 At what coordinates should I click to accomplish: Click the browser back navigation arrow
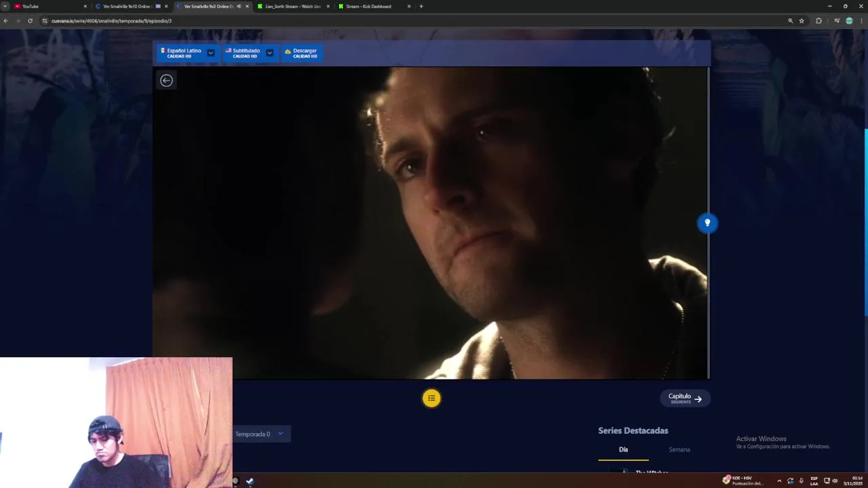point(6,21)
